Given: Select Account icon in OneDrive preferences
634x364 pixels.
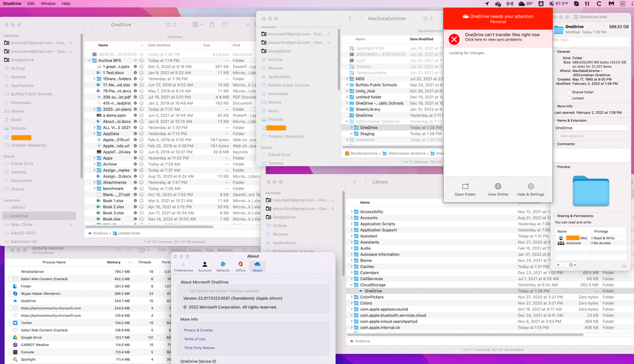Looking at the screenshot, I should 205,264.
